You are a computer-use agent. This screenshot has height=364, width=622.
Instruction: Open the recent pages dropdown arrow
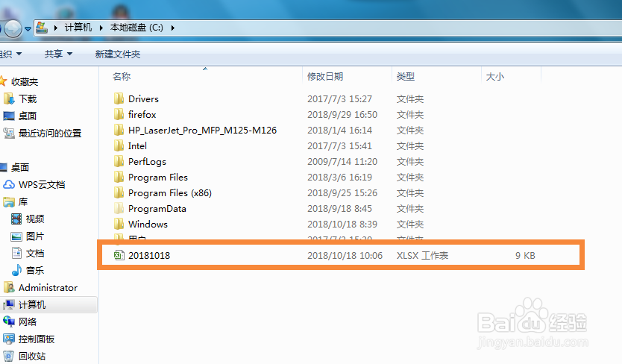28,28
